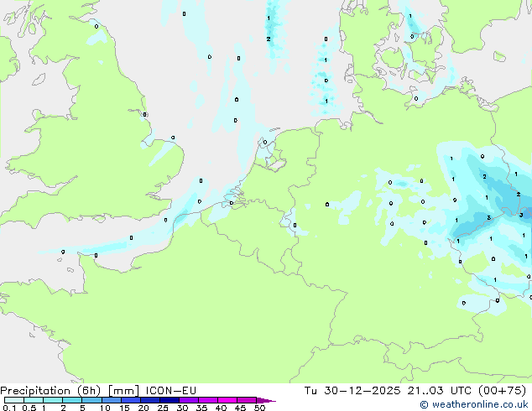Select the "Tu 30-12-2025" date text
532x411 pixels.
tap(352, 391)
